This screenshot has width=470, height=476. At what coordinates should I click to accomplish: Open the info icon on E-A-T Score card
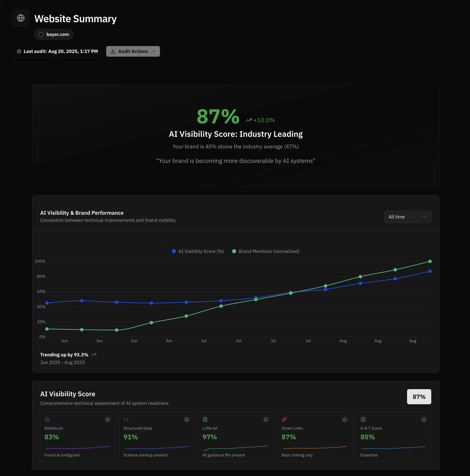[x=424, y=419]
